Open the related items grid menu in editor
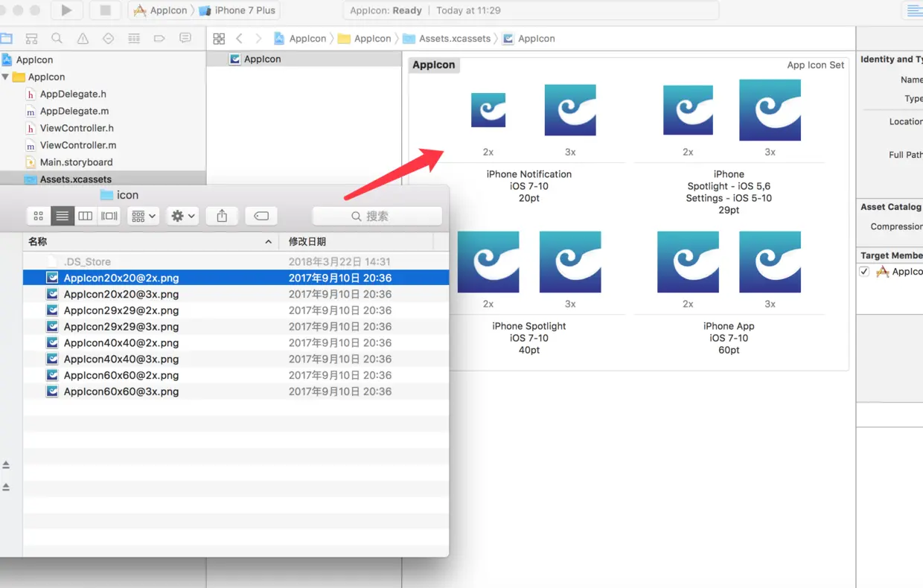Screen dimensions: 923x588 (219, 39)
